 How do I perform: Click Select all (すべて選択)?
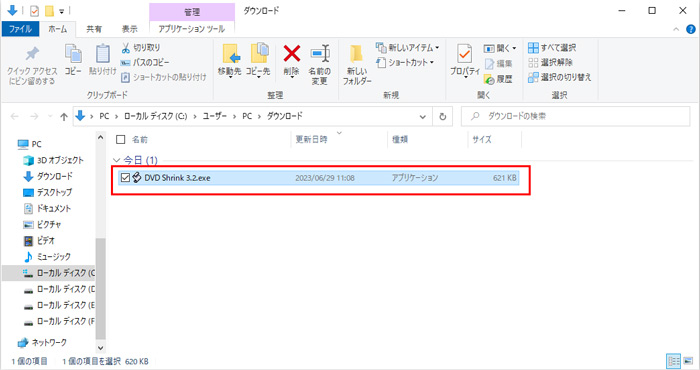(x=552, y=47)
